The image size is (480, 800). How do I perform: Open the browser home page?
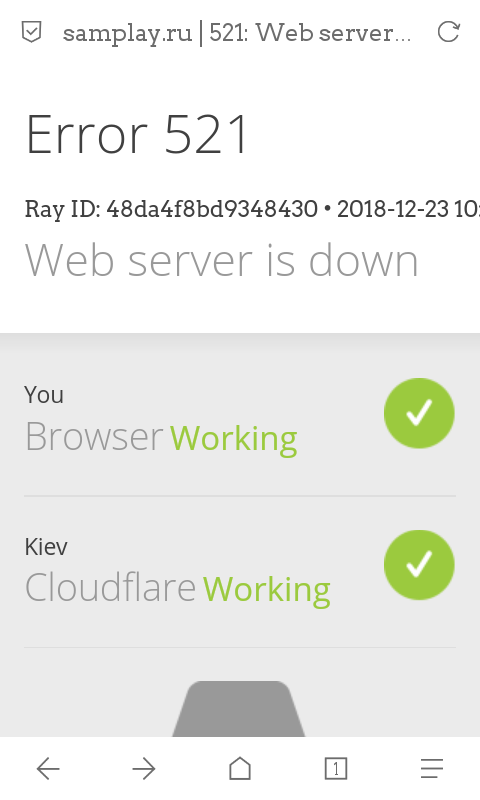click(240, 768)
